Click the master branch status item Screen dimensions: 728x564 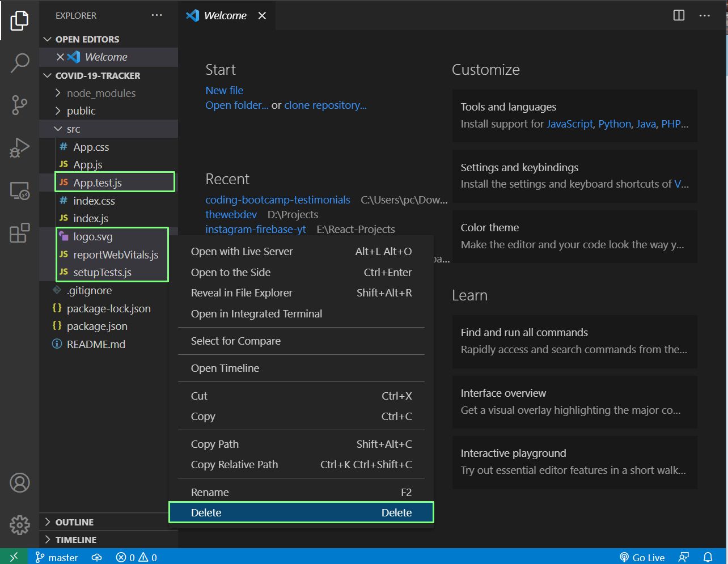(x=57, y=557)
